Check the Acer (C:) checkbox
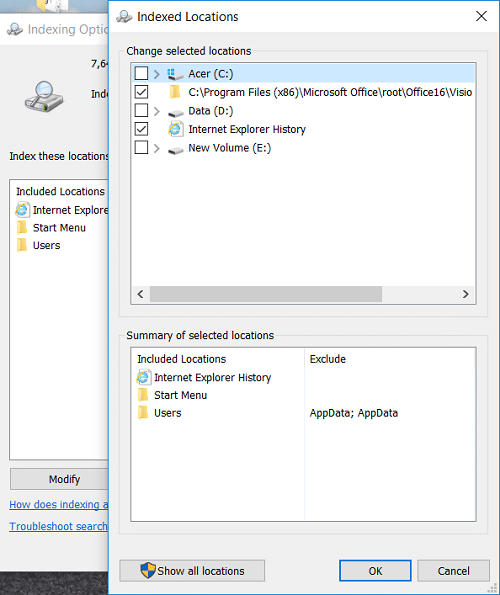Image resolution: width=500 pixels, height=595 pixels. coord(141,73)
